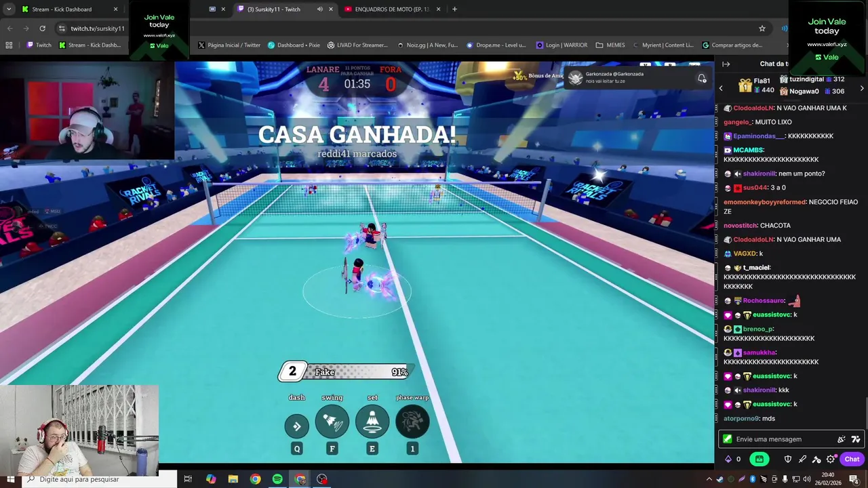Screen dimensions: 868x488
Task: Send message with the purple Chat button
Action: point(852,459)
